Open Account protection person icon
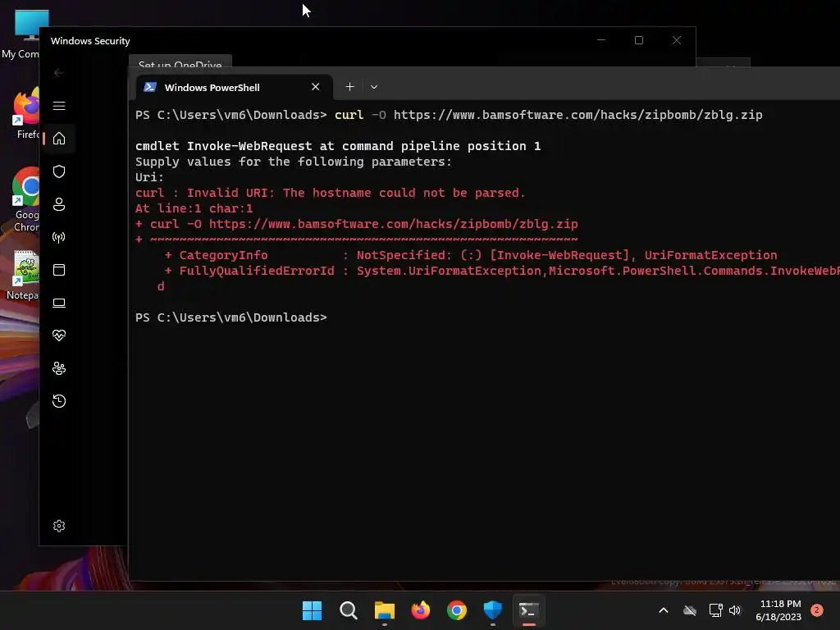The height and width of the screenshot is (630, 840). click(59, 204)
